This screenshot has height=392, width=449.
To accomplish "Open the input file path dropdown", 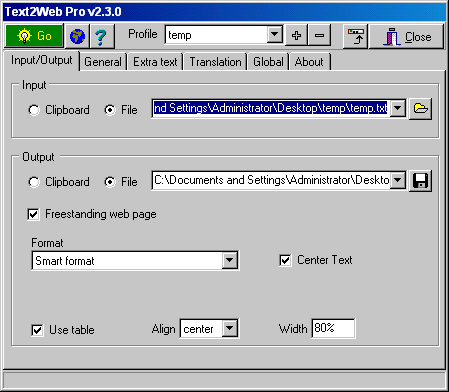I will 397,108.
